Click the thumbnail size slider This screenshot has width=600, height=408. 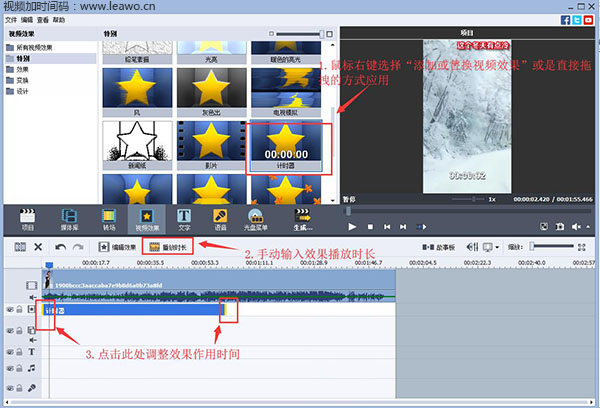click(x=299, y=34)
